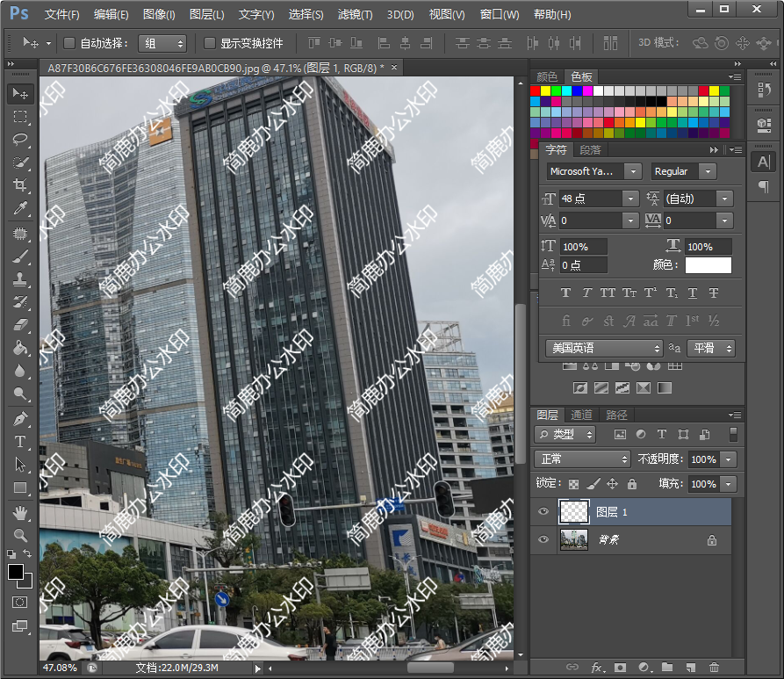Hide 图层 1 using its eye icon

[543, 512]
